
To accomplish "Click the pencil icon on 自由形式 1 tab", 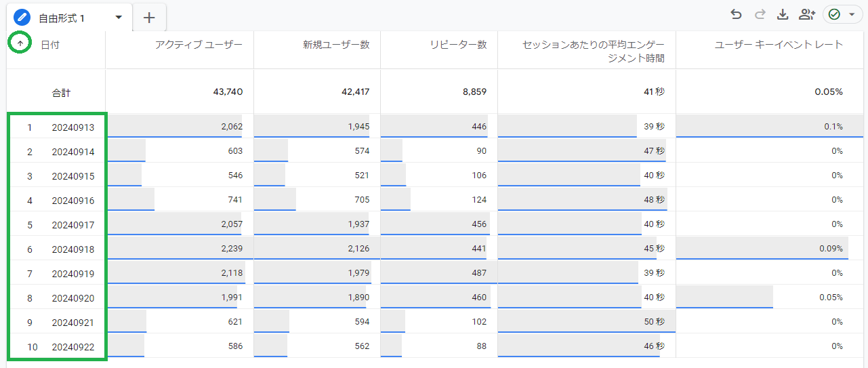I will 22,18.
